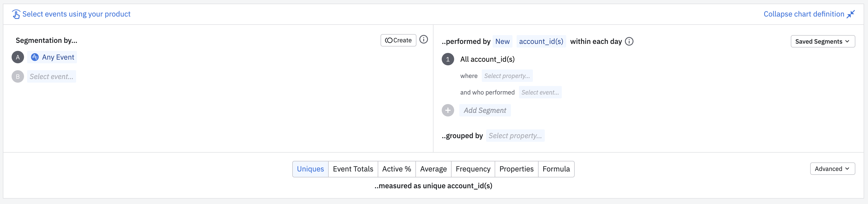Click the Any Event blue icon

tap(35, 57)
